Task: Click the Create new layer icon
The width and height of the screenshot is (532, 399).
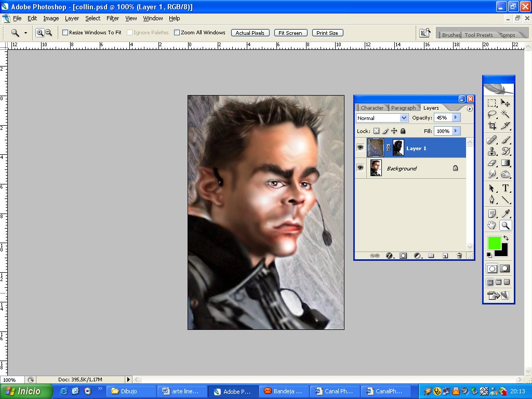Action: pyautogui.click(x=445, y=256)
